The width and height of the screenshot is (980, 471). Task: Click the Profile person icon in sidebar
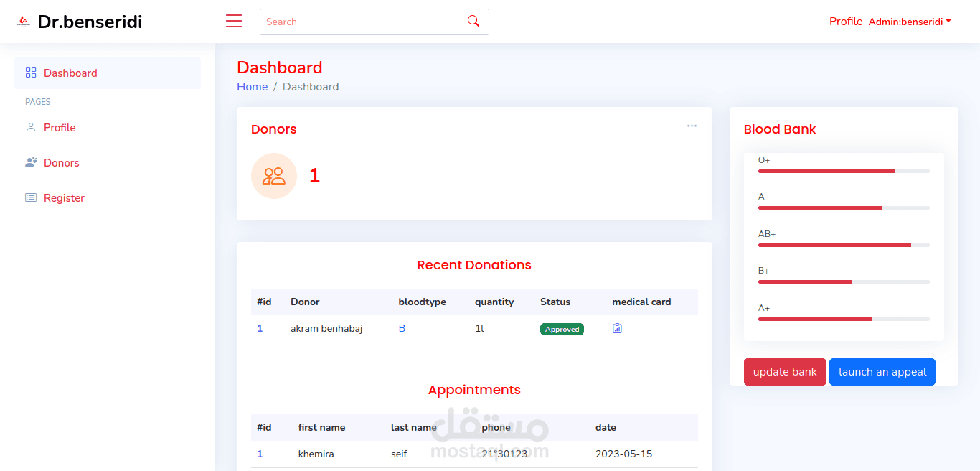(x=30, y=127)
